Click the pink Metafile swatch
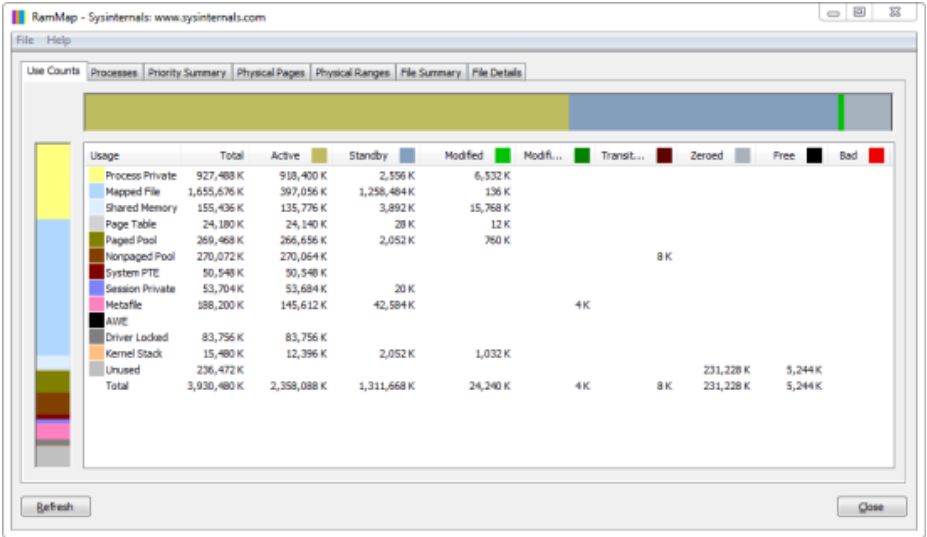 coord(97,305)
